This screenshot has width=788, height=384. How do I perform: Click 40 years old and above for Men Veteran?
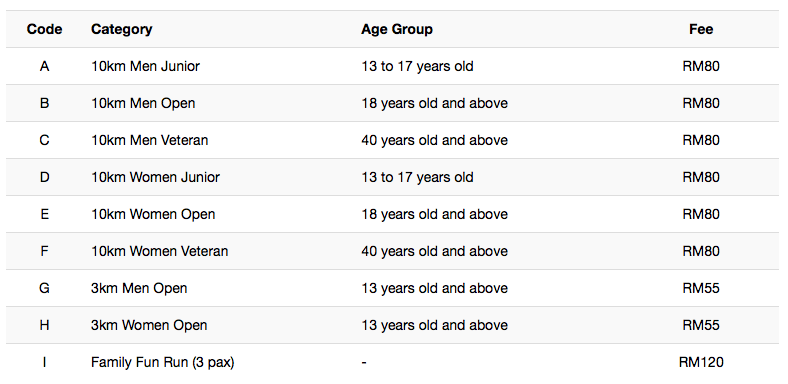tap(434, 140)
